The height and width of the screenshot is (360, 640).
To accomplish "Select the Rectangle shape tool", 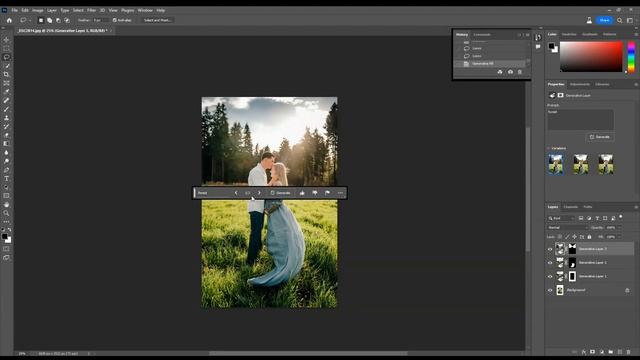I will [x=6, y=196].
